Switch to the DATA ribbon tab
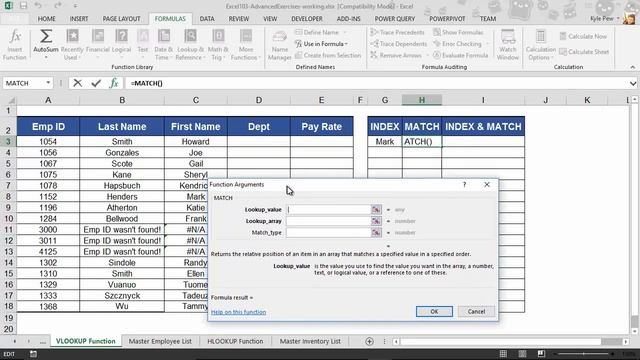Image resolution: width=640 pixels, height=360 pixels. (207, 19)
